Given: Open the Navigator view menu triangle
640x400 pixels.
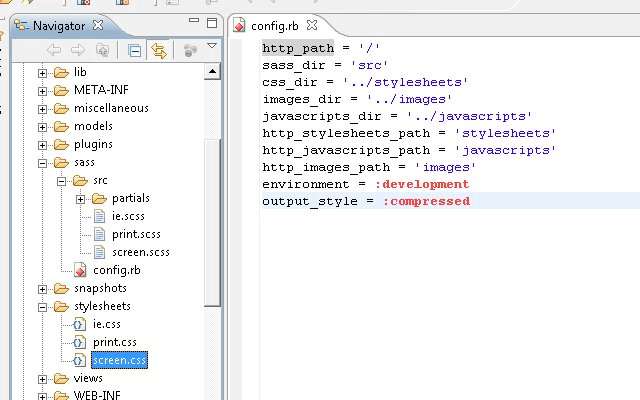Looking at the screenshot, I should pos(211,46).
